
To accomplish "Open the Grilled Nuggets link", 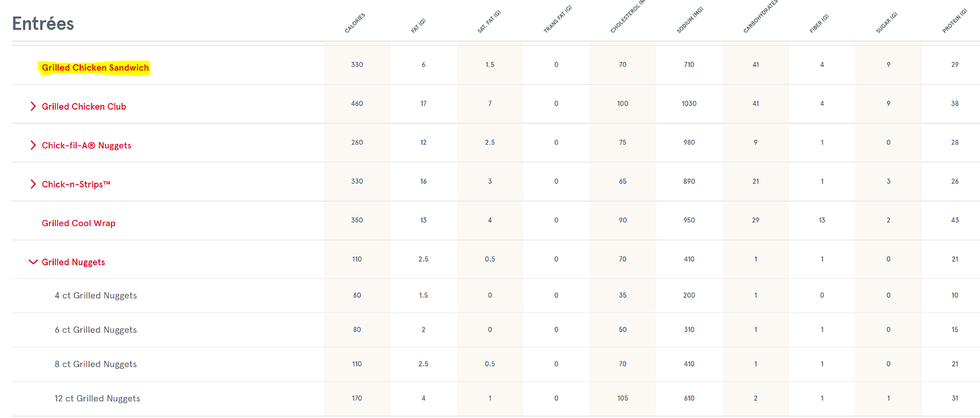I will (73, 263).
